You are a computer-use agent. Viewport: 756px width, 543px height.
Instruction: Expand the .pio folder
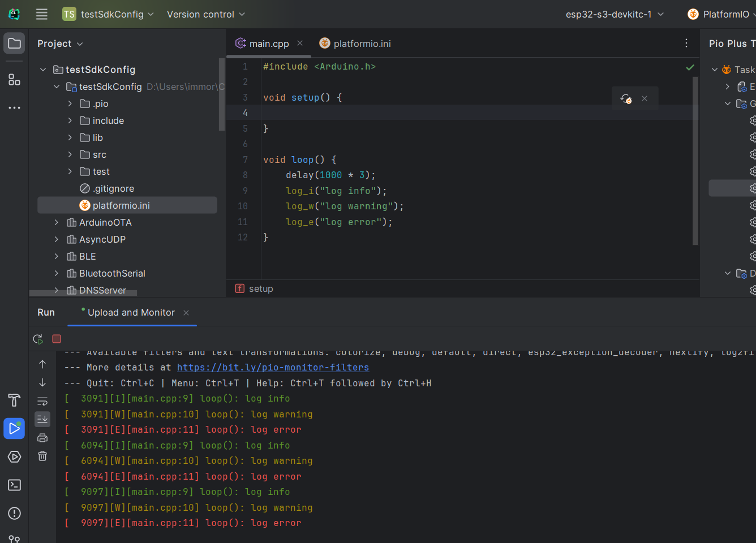click(70, 104)
